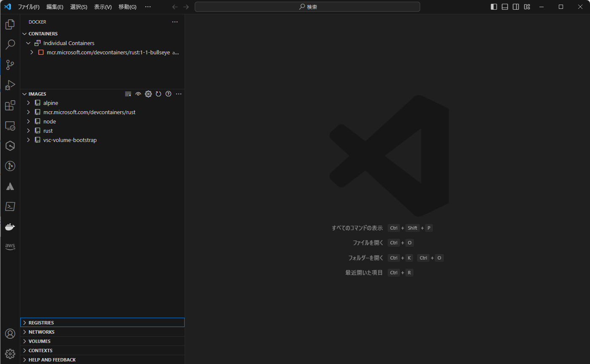Open the Search view in activity bar
590x364 pixels.
(x=10, y=45)
